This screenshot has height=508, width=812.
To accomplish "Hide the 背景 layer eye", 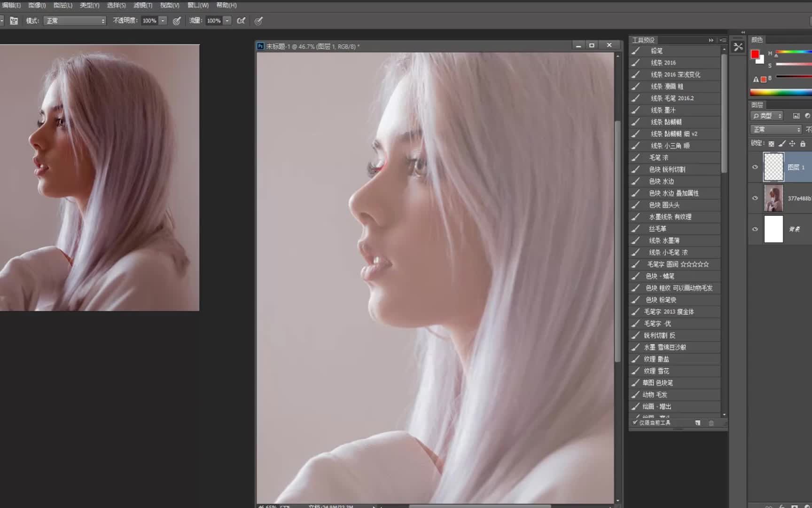I will point(755,229).
